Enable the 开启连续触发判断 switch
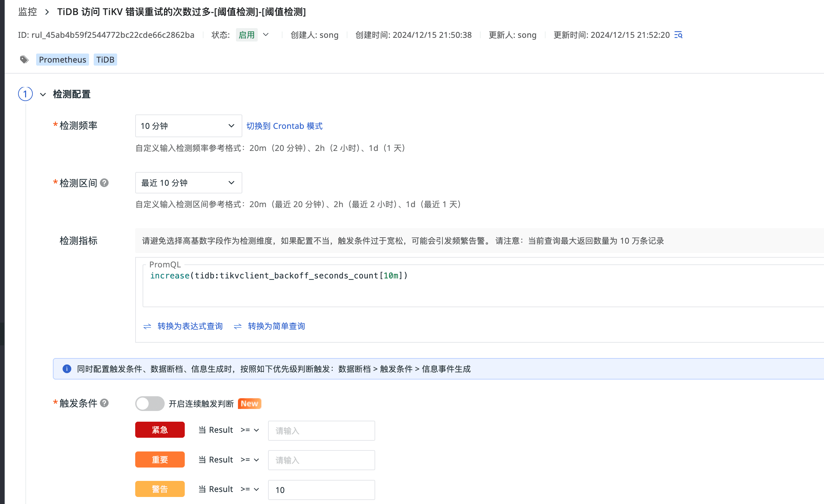This screenshot has width=824, height=504. [x=150, y=404]
